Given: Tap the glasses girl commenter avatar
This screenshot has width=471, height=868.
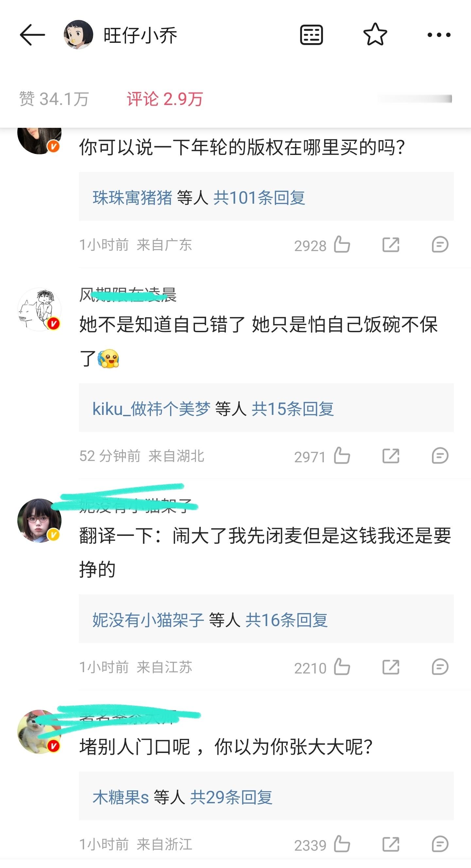Looking at the screenshot, I should pos(40,520).
